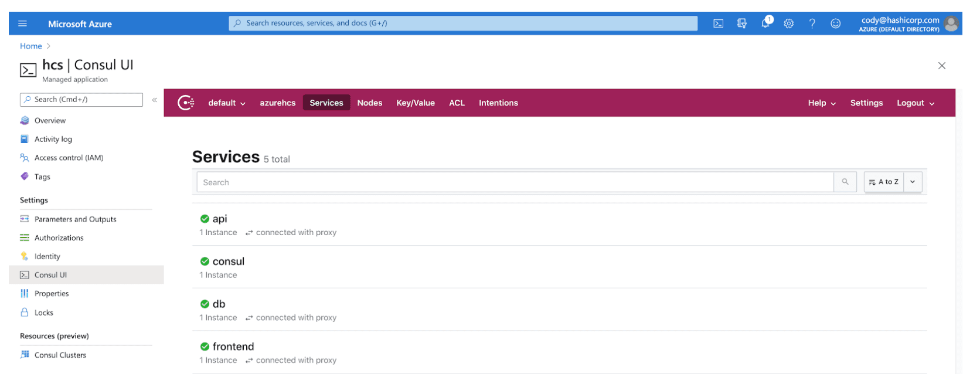
Task: Switch to the Nodes tab
Action: 369,103
